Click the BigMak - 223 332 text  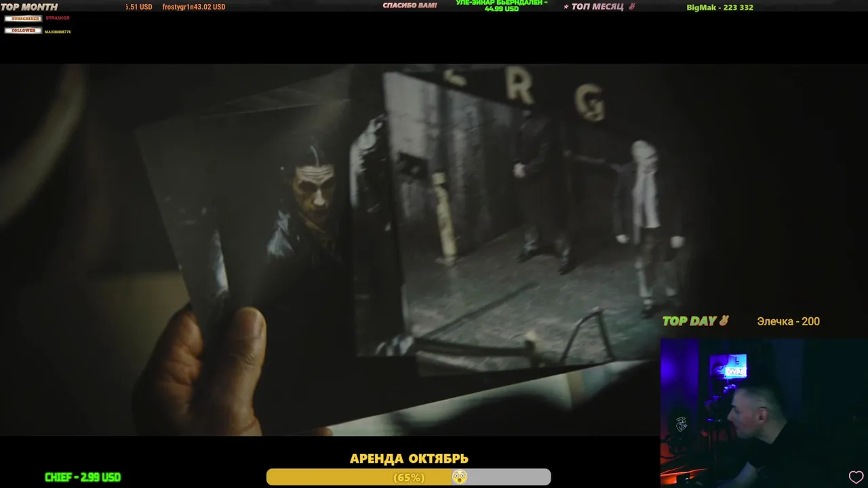(719, 7)
